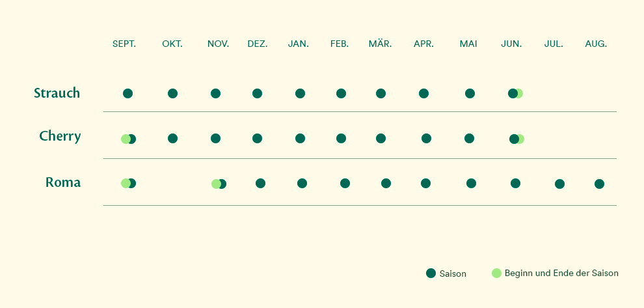
Task: Click the AUG. month header
Action: pyautogui.click(x=596, y=44)
